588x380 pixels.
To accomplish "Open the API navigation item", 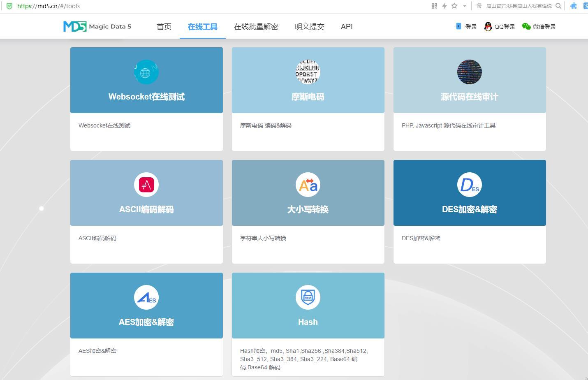I will pyautogui.click(x=347, y=27).
